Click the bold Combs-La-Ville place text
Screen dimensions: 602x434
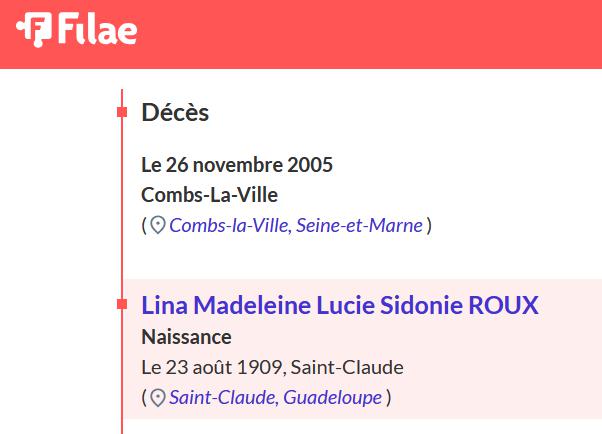209,195
